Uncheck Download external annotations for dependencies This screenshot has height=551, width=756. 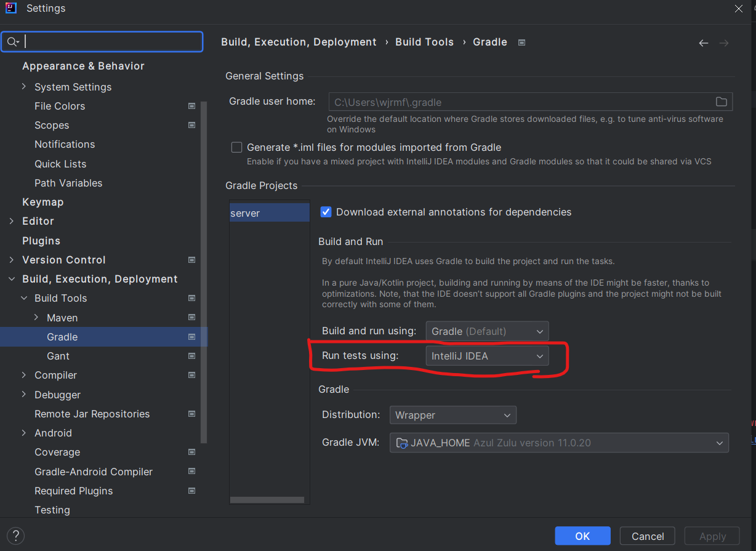[326, 212]
